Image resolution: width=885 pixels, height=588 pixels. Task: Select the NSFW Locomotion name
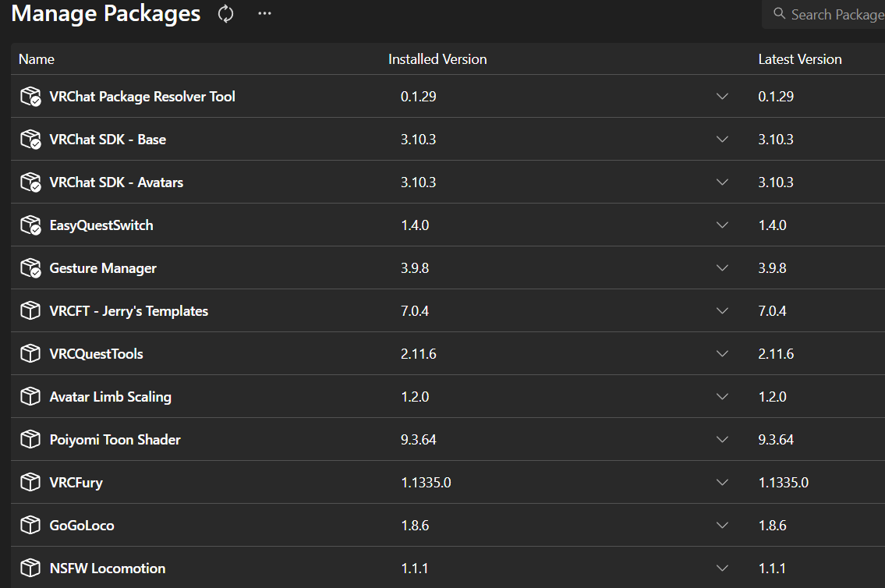[108, 569]
